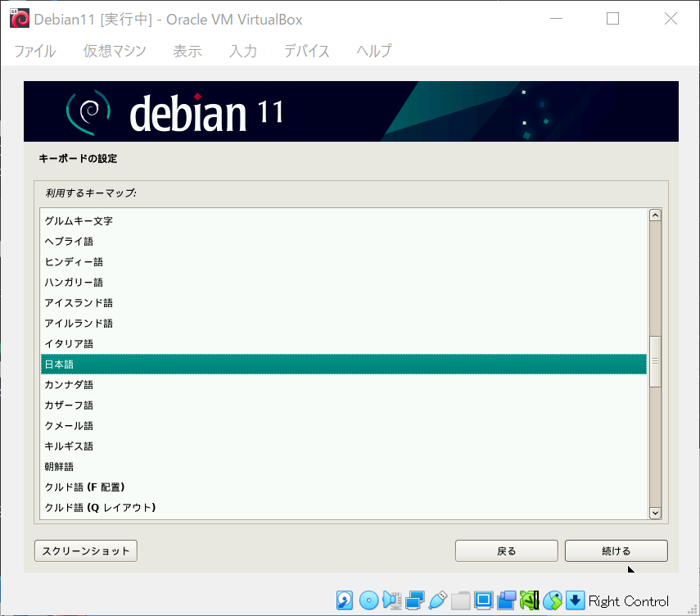Click the 続ける button
The width and height of the screenshot is (700, 616).
click(616, 550)
